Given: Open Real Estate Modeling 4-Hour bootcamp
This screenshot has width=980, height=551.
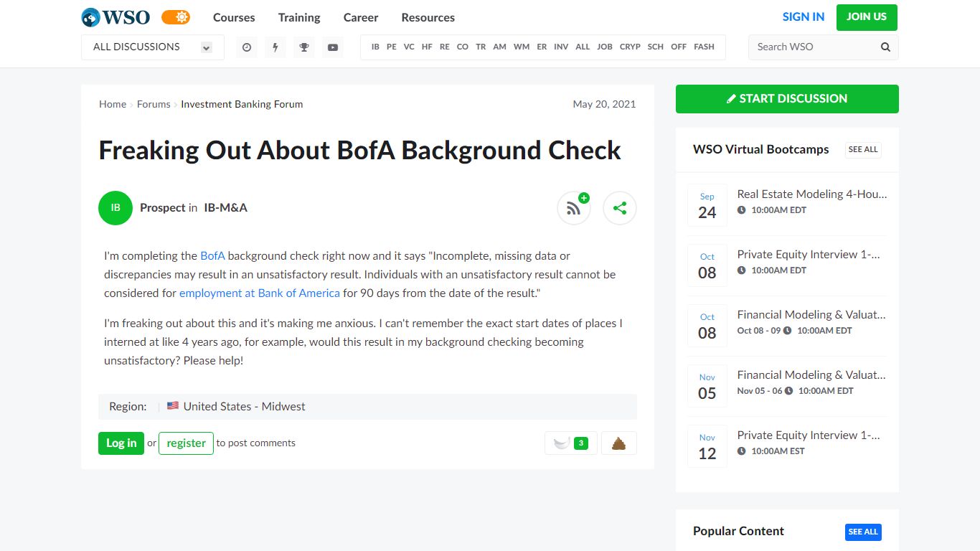Looking at the screenshot, I should [812, 194].
